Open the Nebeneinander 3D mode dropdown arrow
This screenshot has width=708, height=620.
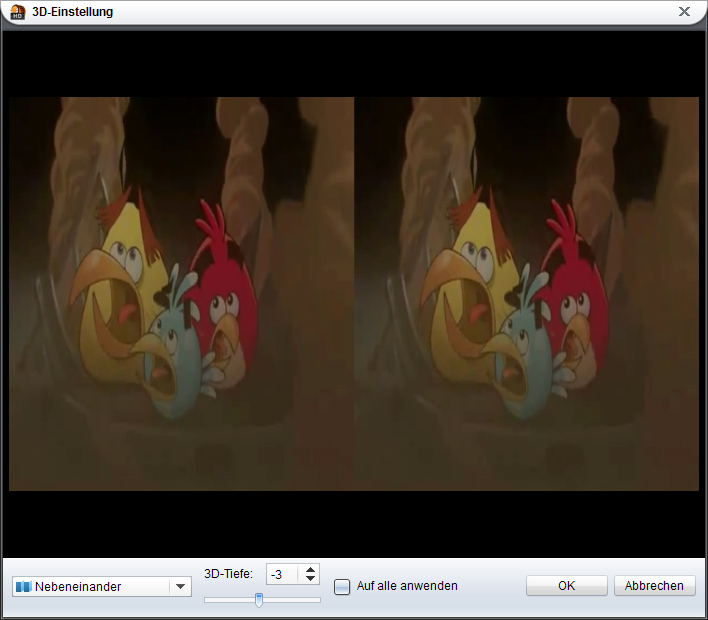coord(180,587)
